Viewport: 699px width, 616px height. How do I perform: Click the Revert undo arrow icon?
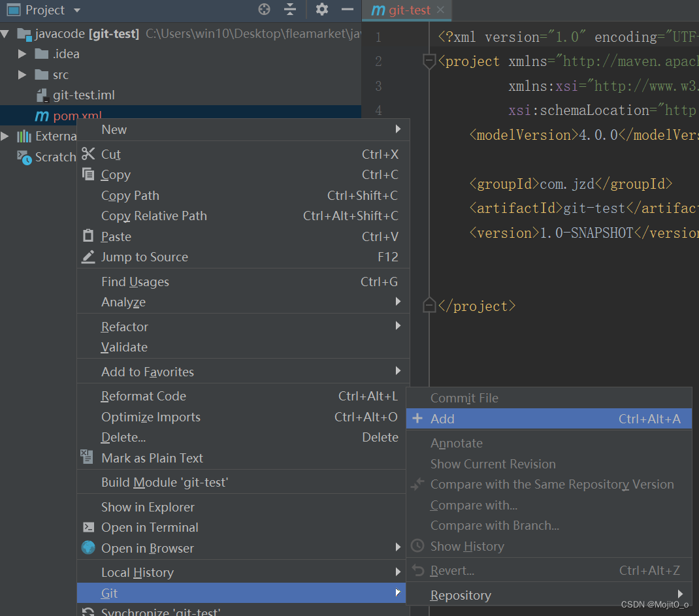pos(417,570)
